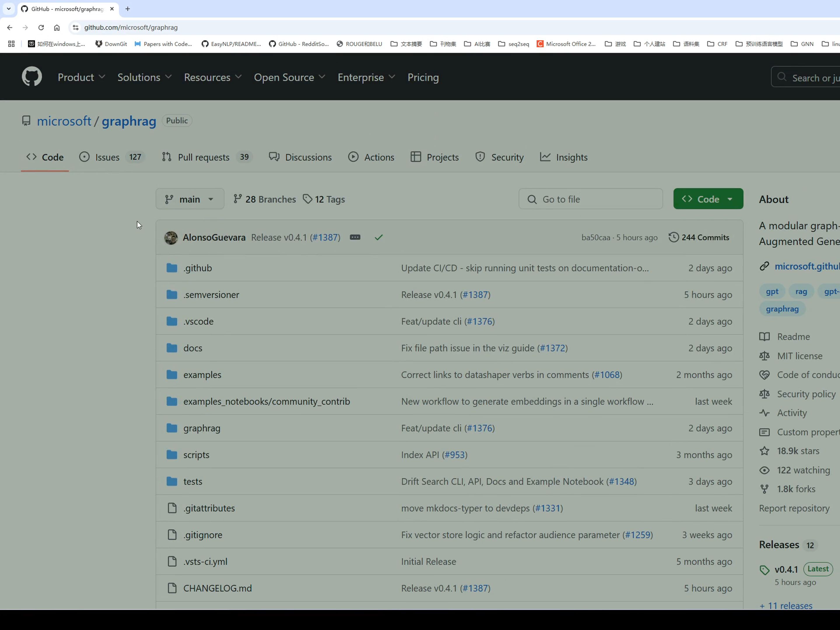Open the 244 Commits history

pos(699,237)
